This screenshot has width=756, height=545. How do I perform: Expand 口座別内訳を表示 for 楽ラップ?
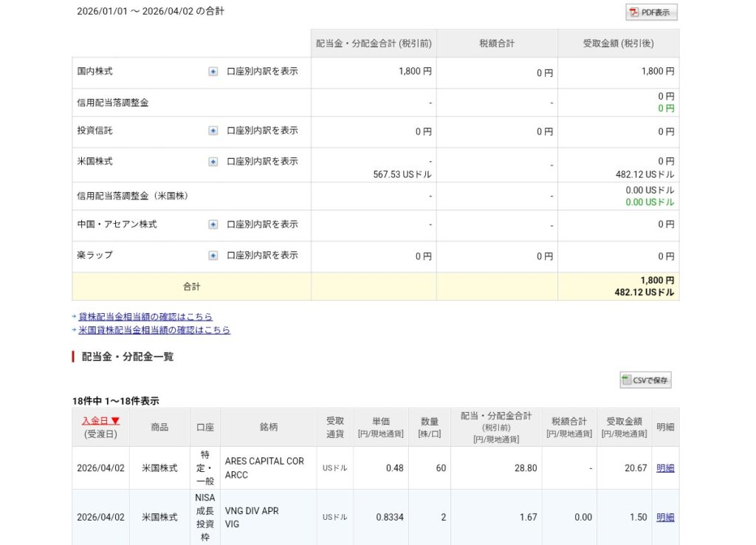tap(262, 256)
